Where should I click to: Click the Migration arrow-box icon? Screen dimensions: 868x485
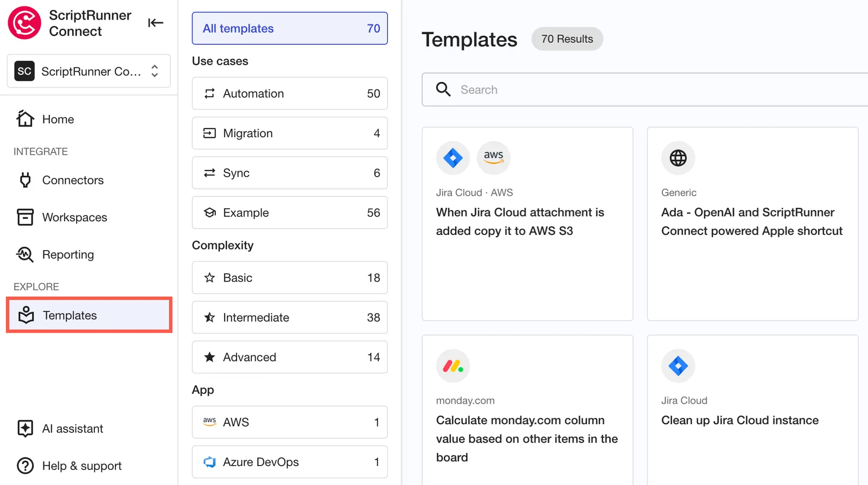209,133
